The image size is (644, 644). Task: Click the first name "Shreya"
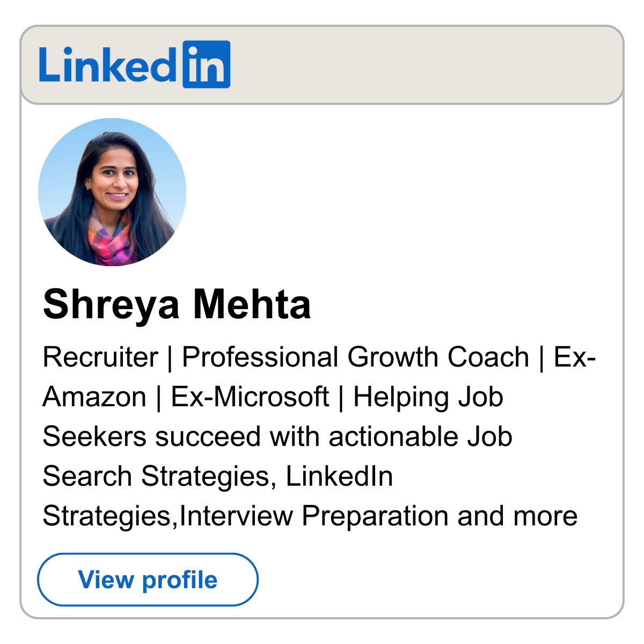111,304
